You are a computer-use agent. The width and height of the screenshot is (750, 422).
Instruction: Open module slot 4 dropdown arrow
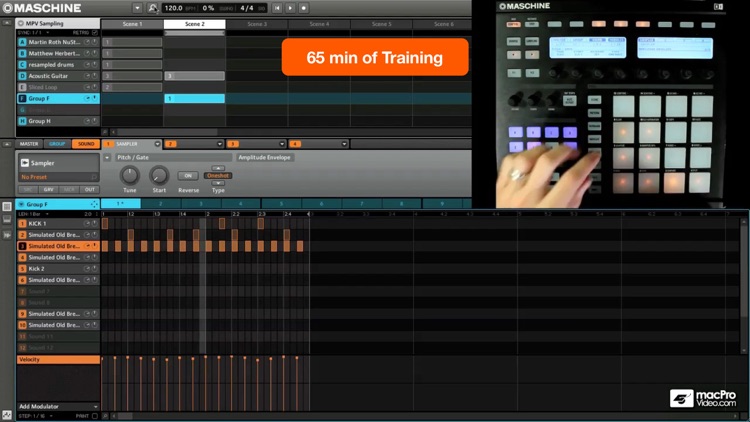(x=344, y=144)
